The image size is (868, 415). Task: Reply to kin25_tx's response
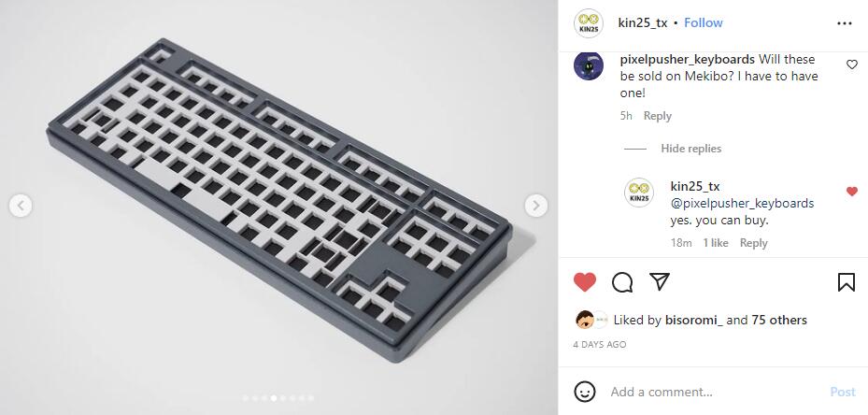[x=753, y=243]
